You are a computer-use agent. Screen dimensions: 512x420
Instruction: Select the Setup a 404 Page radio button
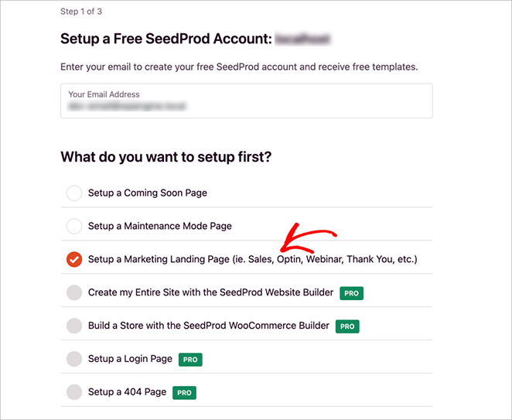[74, 392]
